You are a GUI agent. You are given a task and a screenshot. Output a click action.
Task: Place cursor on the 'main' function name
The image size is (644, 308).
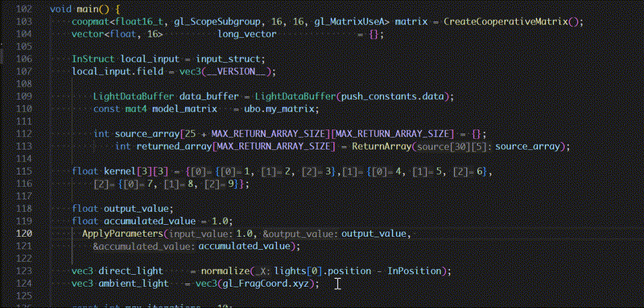[87, 9]
